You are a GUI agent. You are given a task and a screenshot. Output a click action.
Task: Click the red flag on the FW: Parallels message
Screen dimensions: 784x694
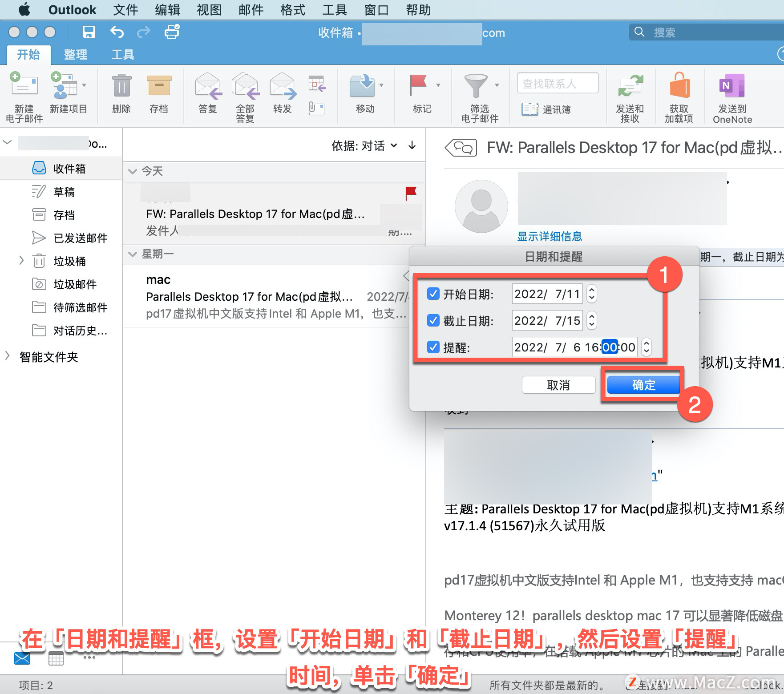pyautogui.click(x=411, y=194)
